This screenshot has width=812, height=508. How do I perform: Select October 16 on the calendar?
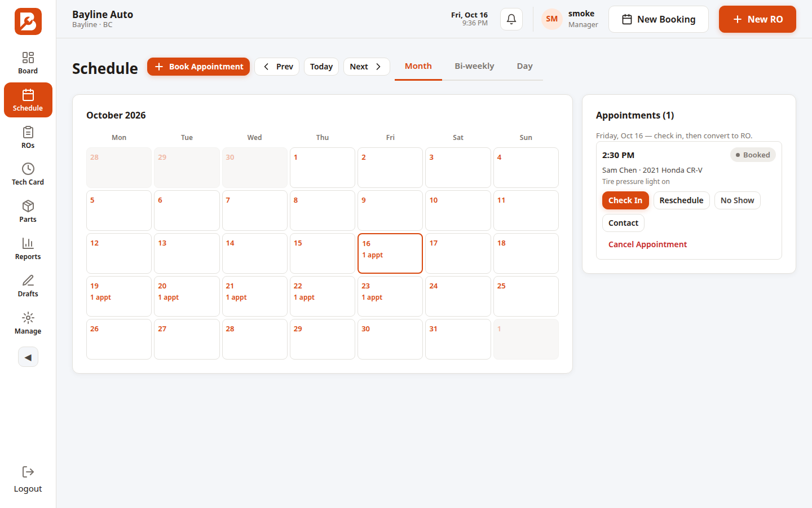[390, 253]
